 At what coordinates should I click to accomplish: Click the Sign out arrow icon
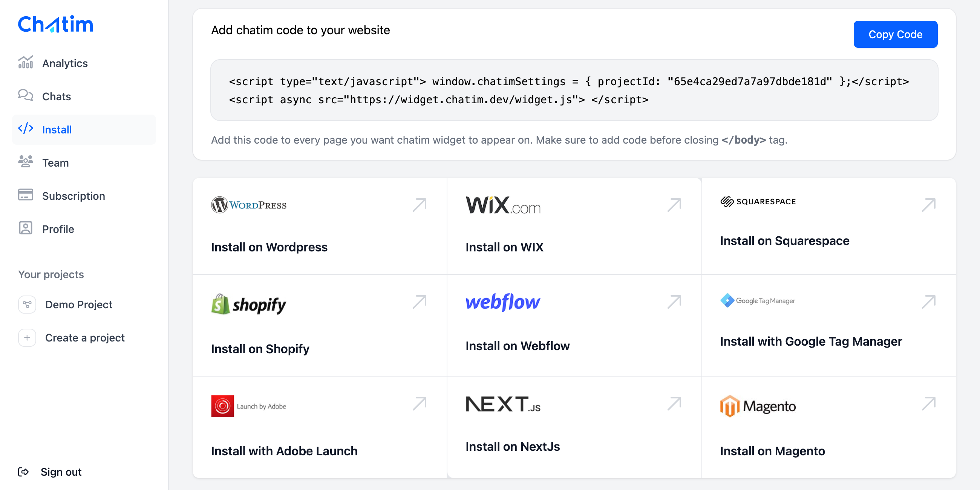point(23,472)
